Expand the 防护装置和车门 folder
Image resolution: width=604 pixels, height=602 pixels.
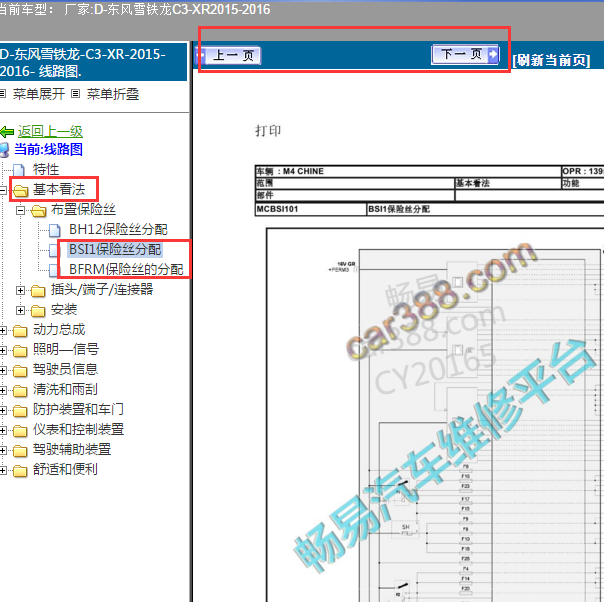tap(3, 411)
